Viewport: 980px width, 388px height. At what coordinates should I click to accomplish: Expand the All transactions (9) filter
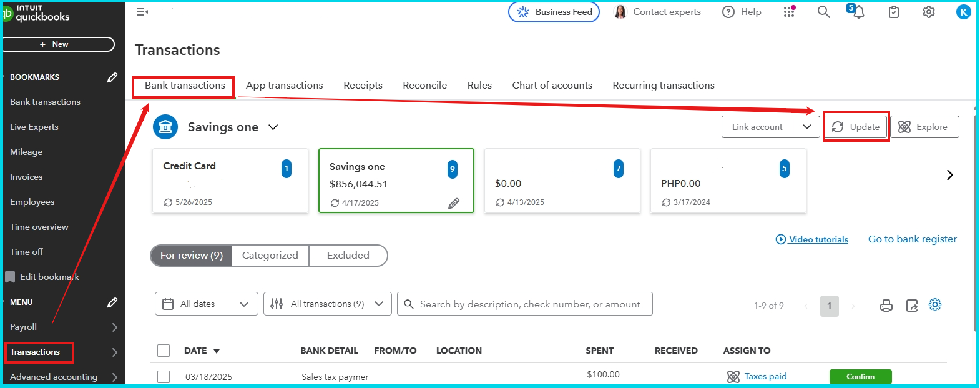click(328, 304)
